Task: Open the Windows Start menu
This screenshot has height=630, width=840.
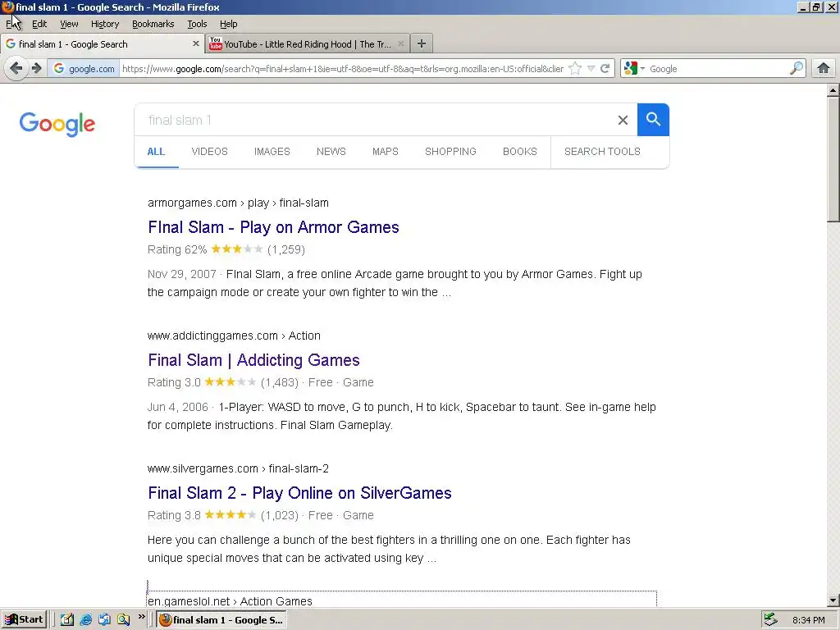Action: click(x=24, y=620)
